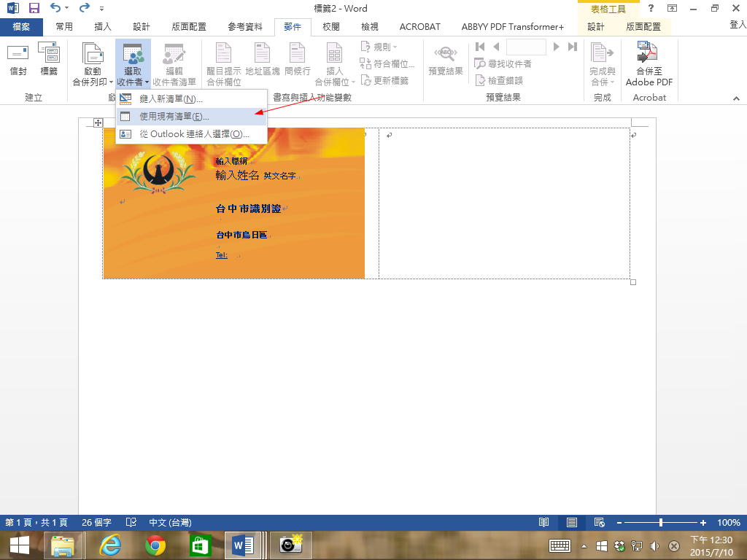Click the record number input field
Viewport: 747px width, 560px height.
[526, 47]
